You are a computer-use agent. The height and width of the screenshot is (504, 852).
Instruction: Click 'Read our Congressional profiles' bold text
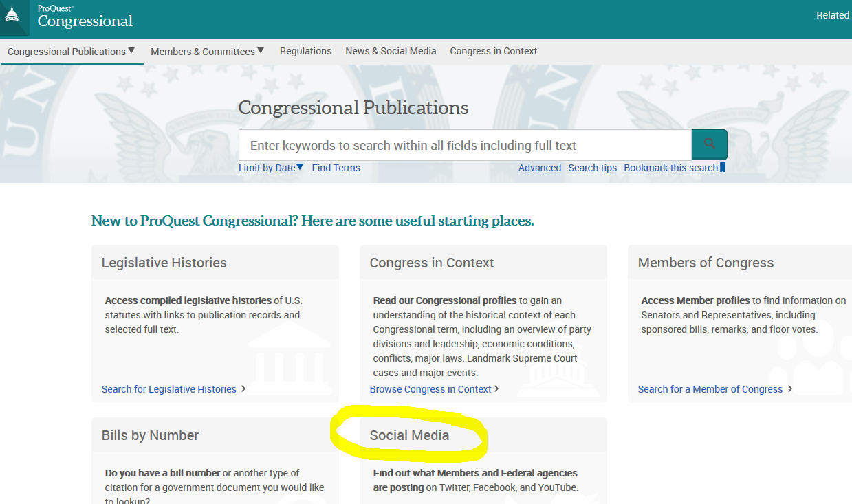445,300
